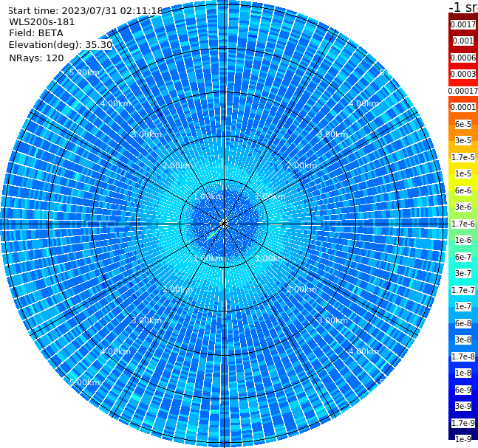Click the "Elevation(deg): 35.30" label

click(61, 45)
